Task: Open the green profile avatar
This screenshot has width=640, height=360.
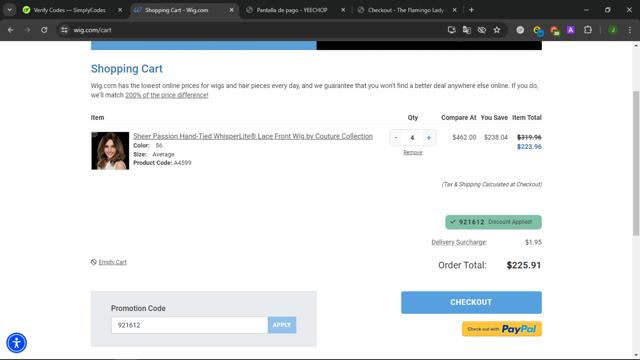Action: click(x=613, y=30)
